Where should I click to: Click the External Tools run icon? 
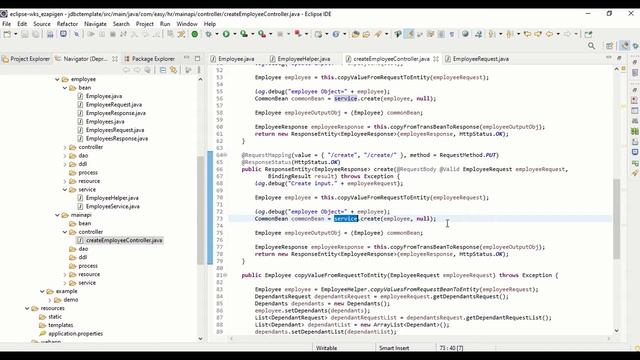click(262, 34)
